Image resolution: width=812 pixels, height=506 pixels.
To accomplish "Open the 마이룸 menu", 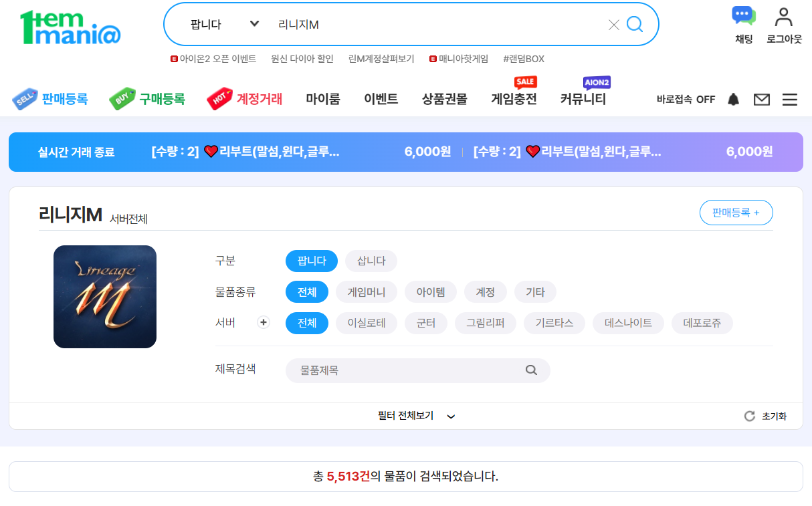I will [323, 99].
